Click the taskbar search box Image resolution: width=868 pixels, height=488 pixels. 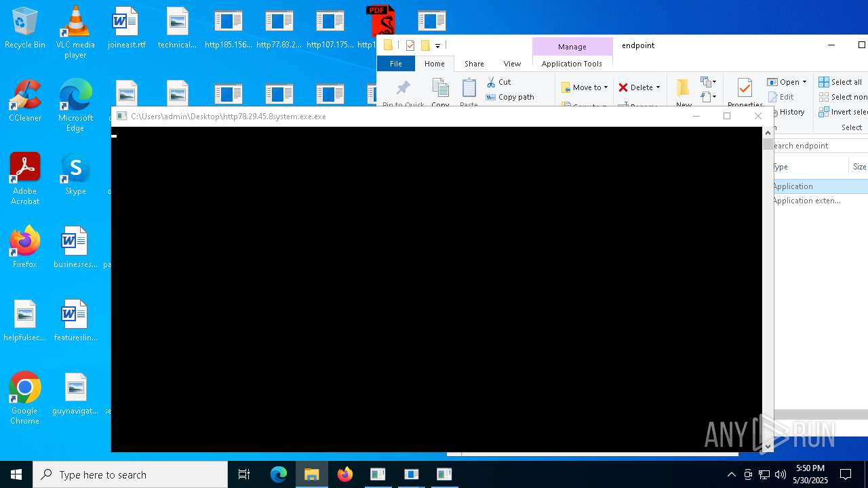pos(130,474)
